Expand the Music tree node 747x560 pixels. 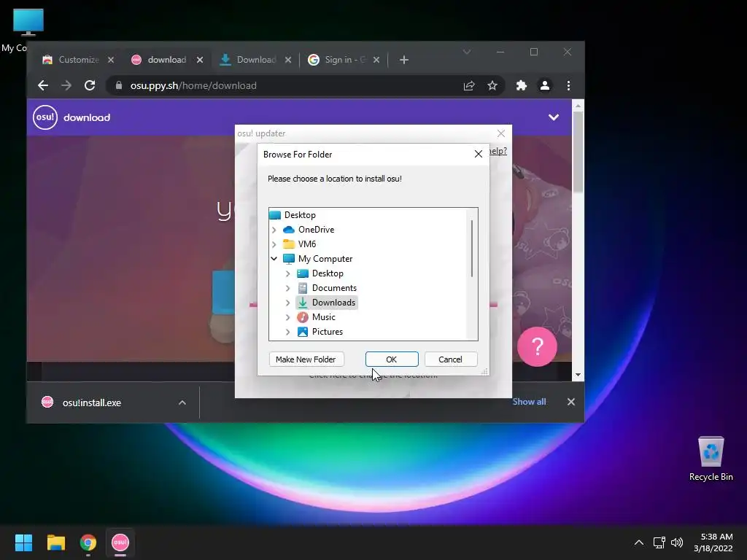[x=287, y=317]
